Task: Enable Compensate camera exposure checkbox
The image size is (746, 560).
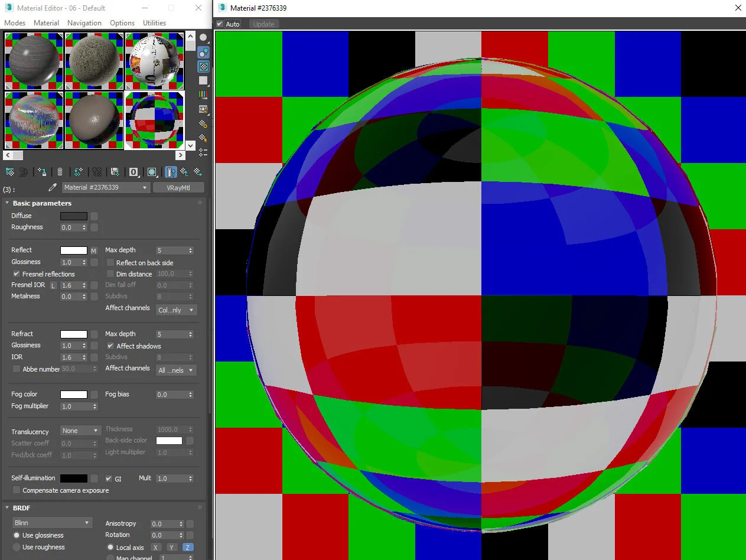Action: click(17, 490)
